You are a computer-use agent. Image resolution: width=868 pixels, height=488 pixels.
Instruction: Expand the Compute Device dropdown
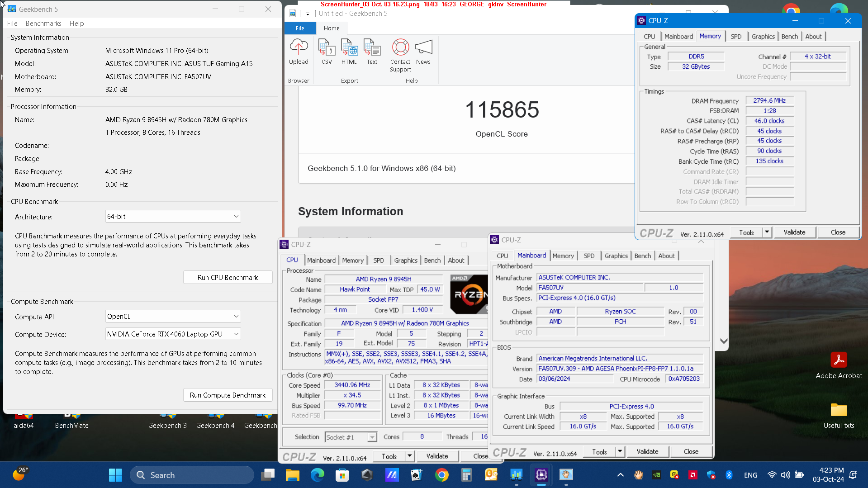coord(173,334)
